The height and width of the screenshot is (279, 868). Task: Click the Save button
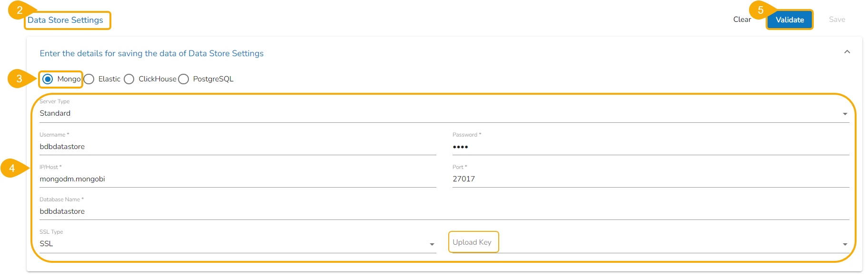coord(837,20)
